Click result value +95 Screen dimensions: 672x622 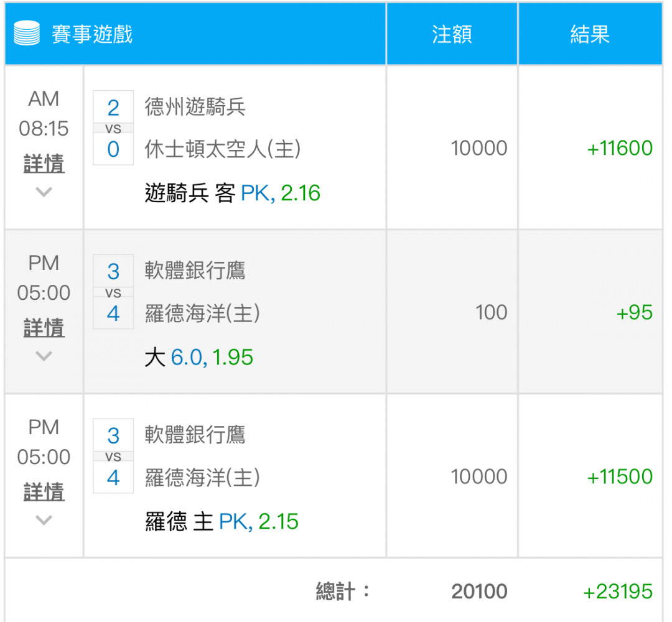[634, 312]
